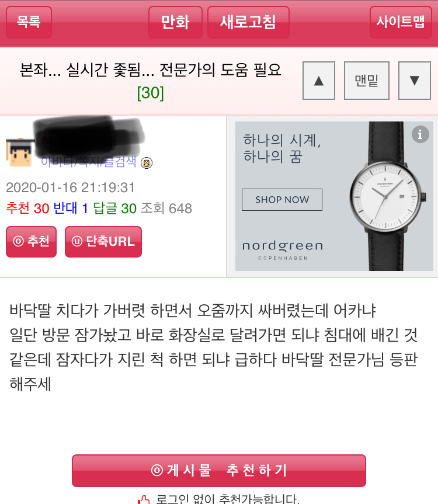Open the 목록 list button
Viewport: 438px width, 504px height.
click(29, 22)
